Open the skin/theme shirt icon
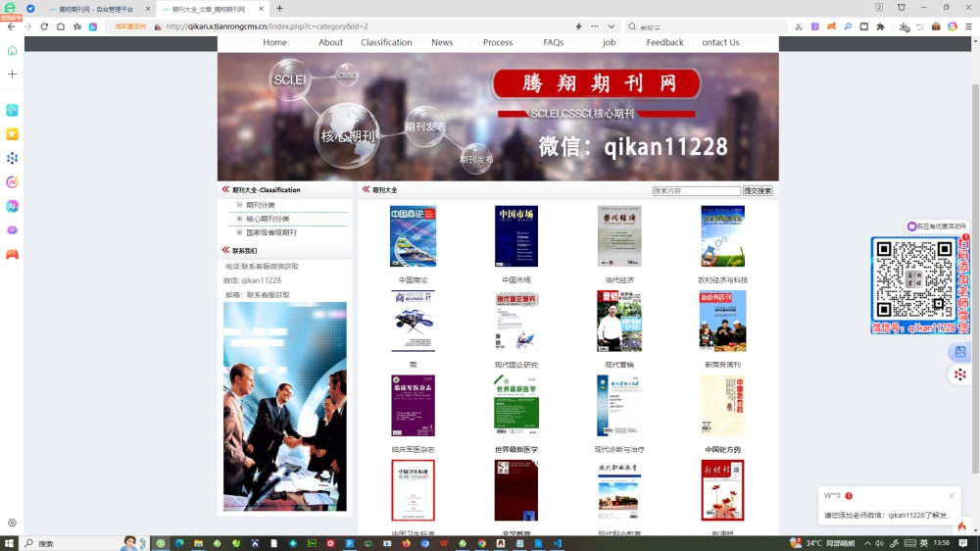This screenshot has width=980, height=551. pos(902,8)
